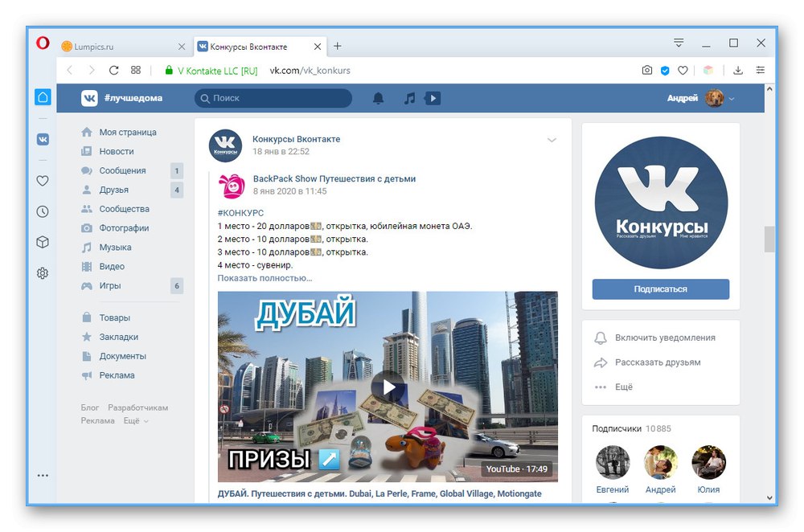Add page to bookmarks with heart icon
The height and width of the screenshot is (532, 804).
pyautogui.click(x=683, y=70)
